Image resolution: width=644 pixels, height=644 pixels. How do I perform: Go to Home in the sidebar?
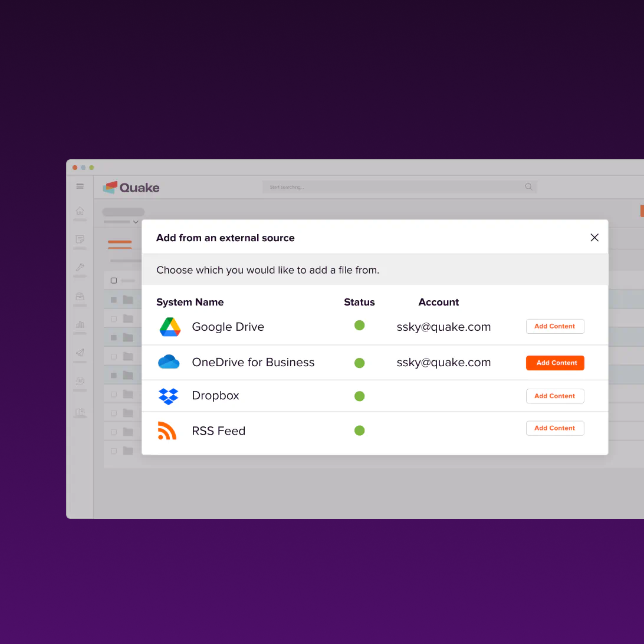click(80, 211)
